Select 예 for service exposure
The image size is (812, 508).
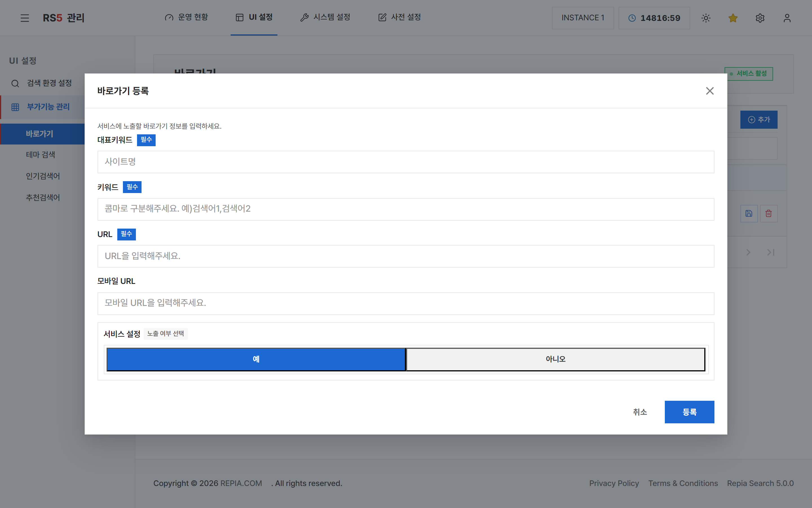tap(256, 359)
